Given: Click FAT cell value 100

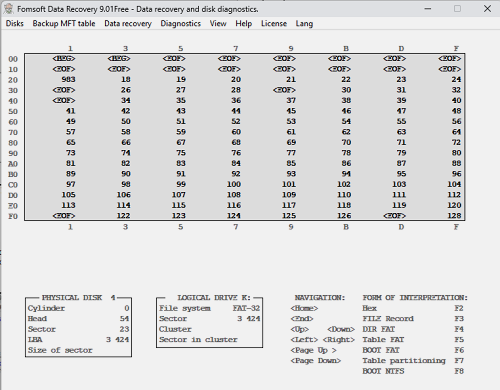Looking at the screenshot, I should point(234,184).
